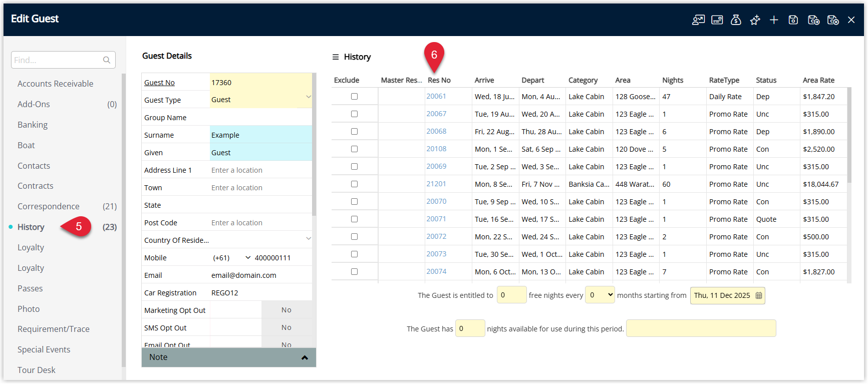Open Photo in sidebar
This screenshot has height=384, width=868.
29,309
